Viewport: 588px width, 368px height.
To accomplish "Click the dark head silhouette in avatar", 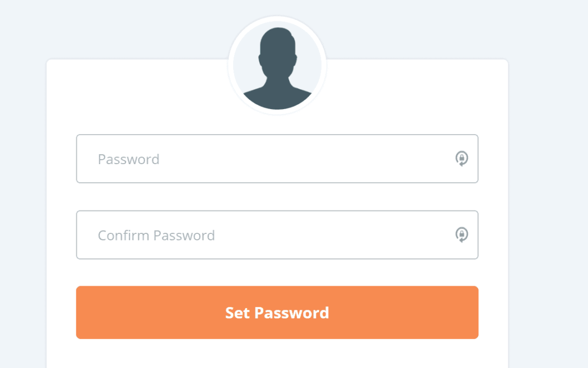I will (x=278, y=68).
